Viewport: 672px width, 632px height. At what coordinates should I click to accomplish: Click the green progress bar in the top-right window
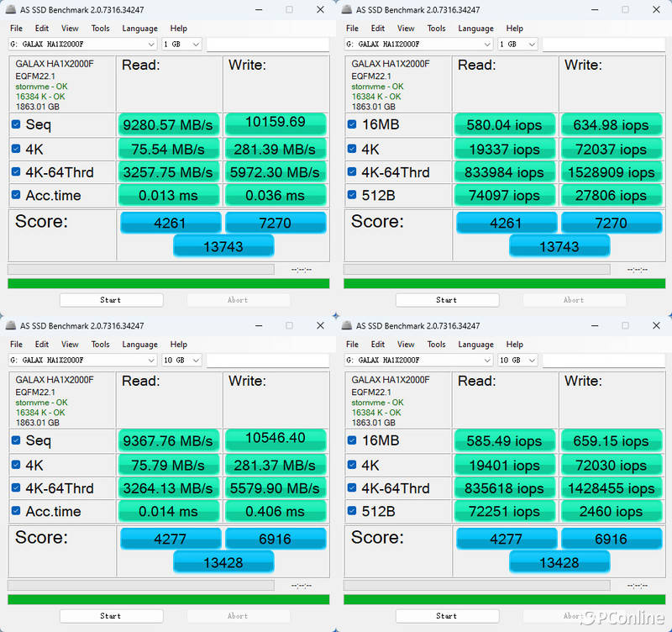pyautogui.click(x=504, y=283)
